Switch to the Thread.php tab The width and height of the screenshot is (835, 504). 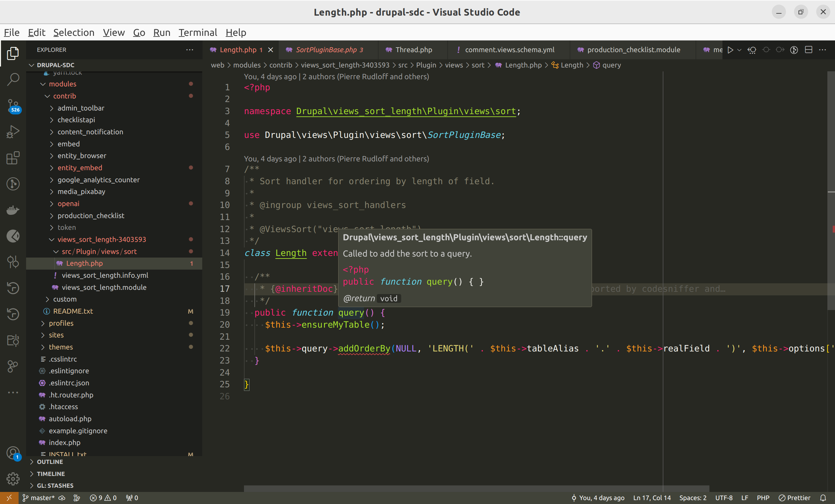[x=414, y=50]
